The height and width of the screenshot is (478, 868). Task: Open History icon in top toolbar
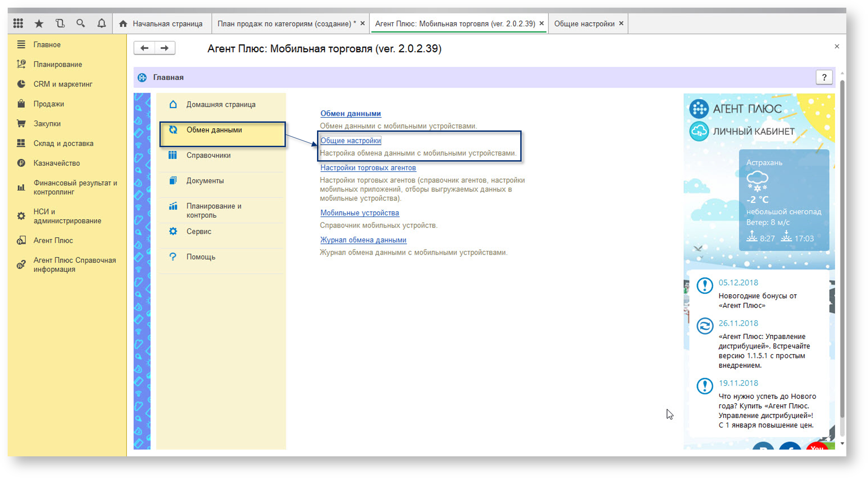[60, 23]
